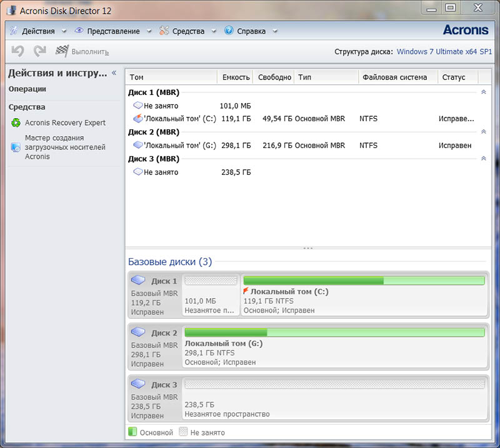The height and width of the screenshot is (448, 500).
Task: Expand the Средства dropdown arrow
Action: (214, 31)
